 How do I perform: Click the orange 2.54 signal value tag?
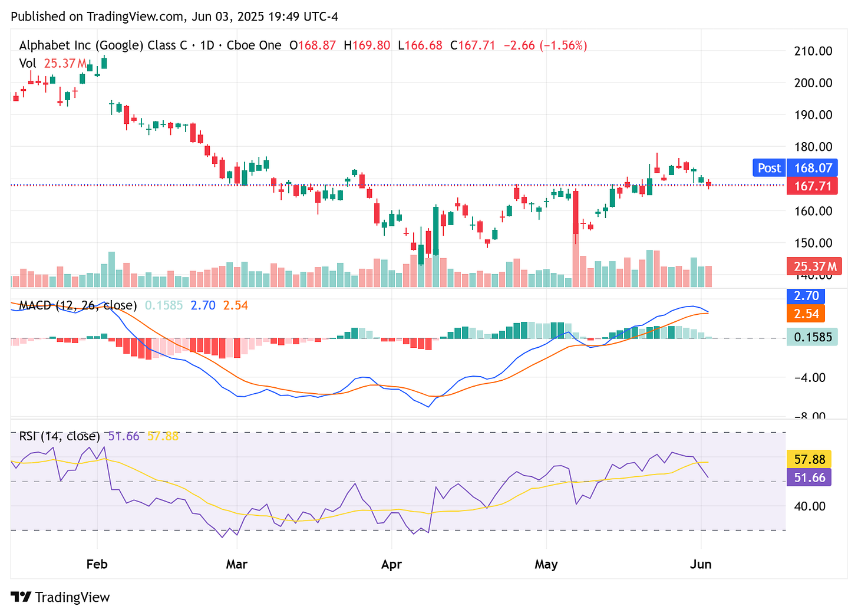805,314
